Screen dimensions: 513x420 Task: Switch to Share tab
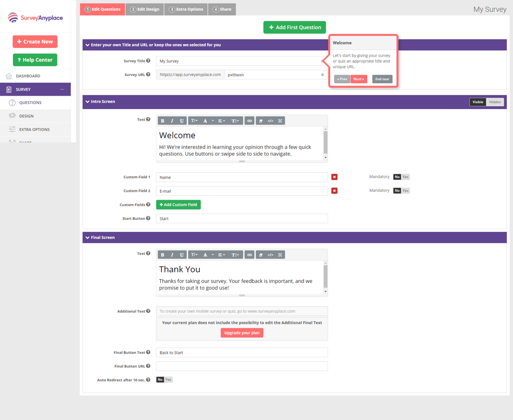point(222,9)
